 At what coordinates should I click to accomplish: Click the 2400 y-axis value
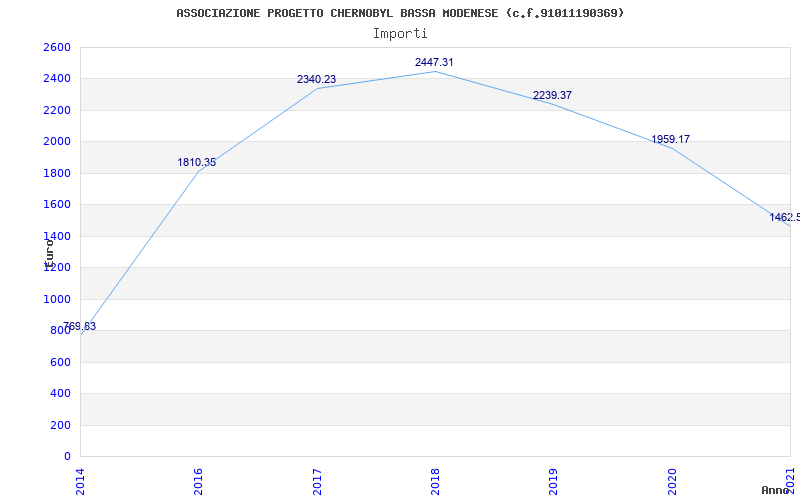coord(57,79)
